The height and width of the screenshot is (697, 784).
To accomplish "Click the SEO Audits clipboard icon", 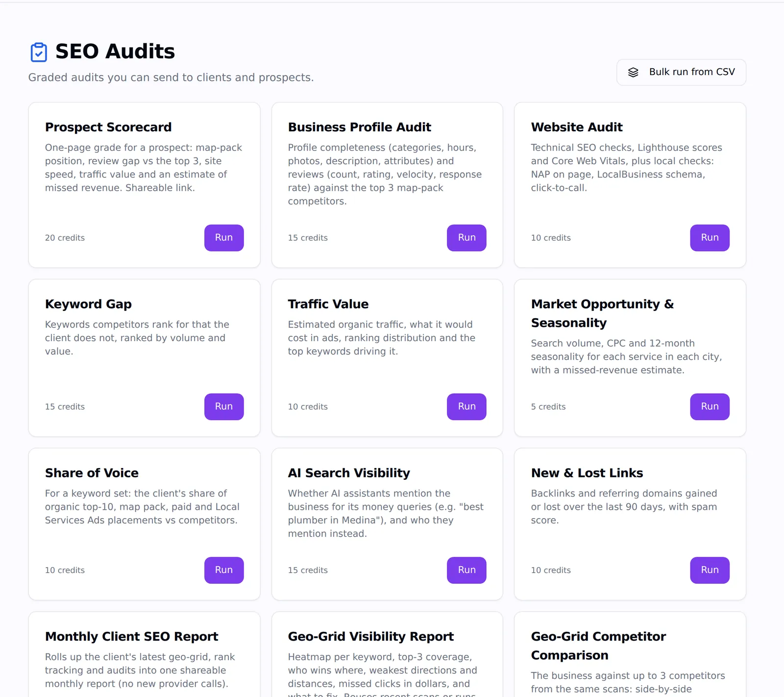I will pos(39,52).
